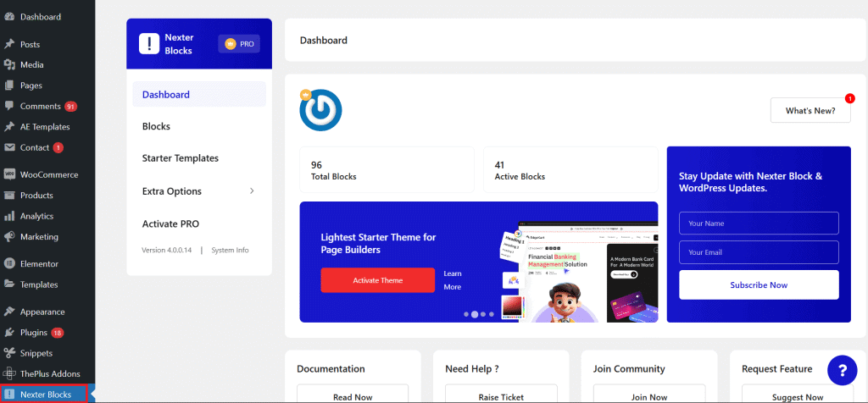Focus the Your Email input field
The height and width of the screenshot is (403, 868).
(759, 252)
